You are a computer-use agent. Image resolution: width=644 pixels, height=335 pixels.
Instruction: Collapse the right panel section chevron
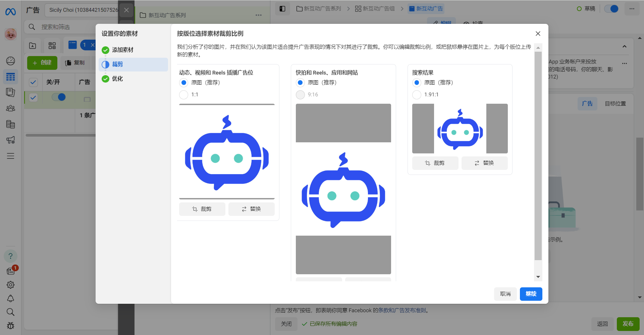pyautogui.click(x=624, y=46)
